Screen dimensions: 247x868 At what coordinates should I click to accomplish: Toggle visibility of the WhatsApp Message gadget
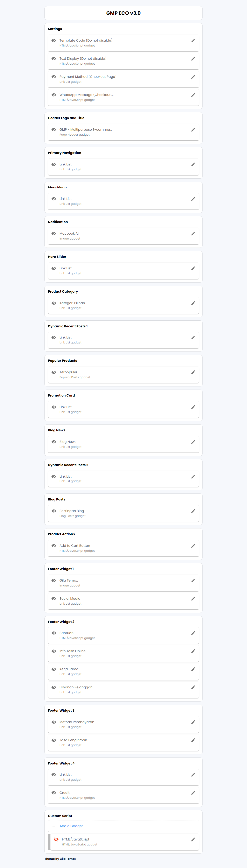pyautogui.click(x=54, y=95)
